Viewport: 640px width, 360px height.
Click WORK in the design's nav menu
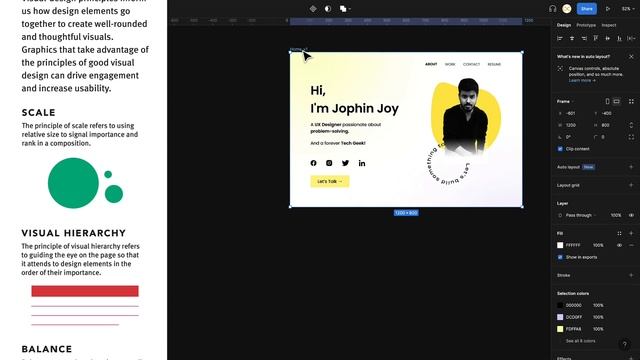(x=450, y=64)
